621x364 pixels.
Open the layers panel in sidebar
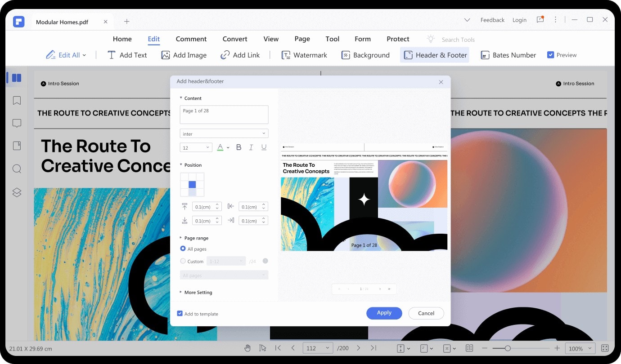click(x=17, y=192)
